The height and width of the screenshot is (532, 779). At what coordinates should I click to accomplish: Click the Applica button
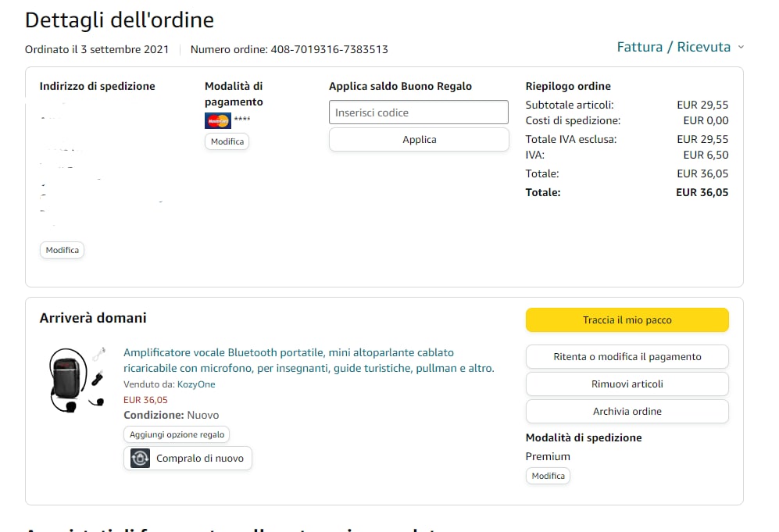419,140
